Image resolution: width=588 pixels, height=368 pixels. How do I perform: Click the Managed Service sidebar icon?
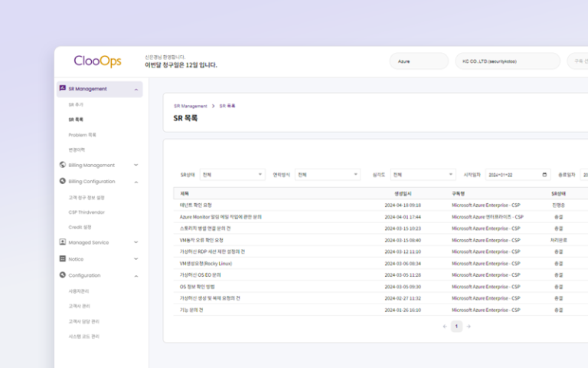click(62, 242)
